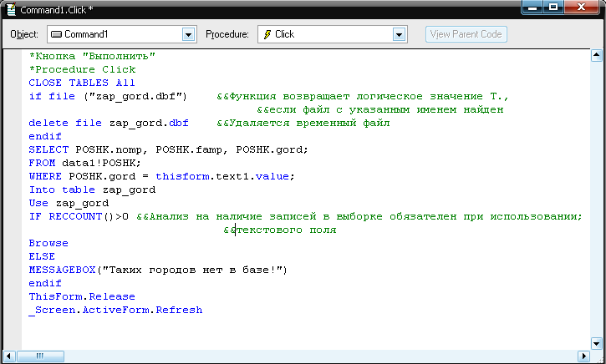606x364 pixels.
Task: Click the code 'if file ("zap_gord.dbf")'
Action: (108, 96)
